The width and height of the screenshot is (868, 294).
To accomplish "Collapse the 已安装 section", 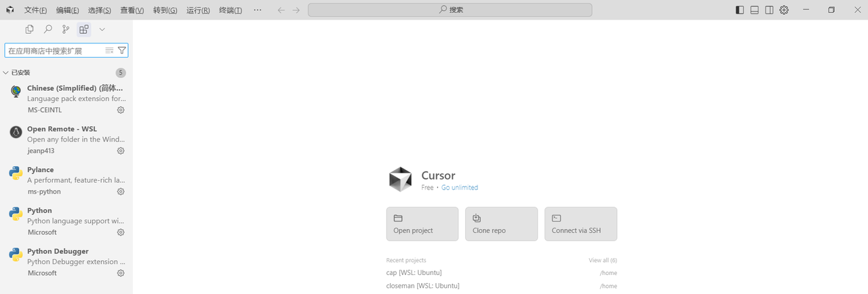I will click(66, 72).
